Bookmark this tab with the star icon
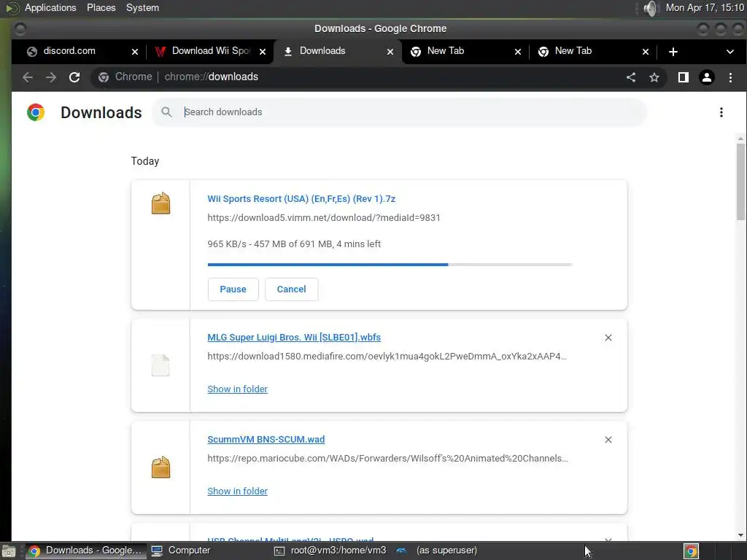Image resolution: width=747 pixels, height=560 pixels. (654, 77)
